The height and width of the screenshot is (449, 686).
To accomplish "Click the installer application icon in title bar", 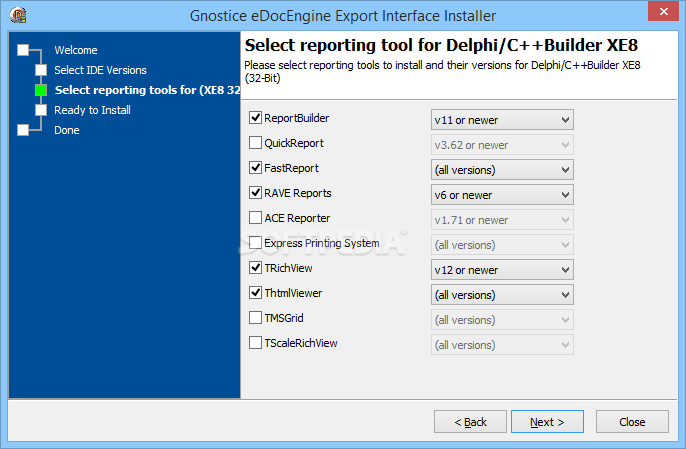I will pos(18,15).
